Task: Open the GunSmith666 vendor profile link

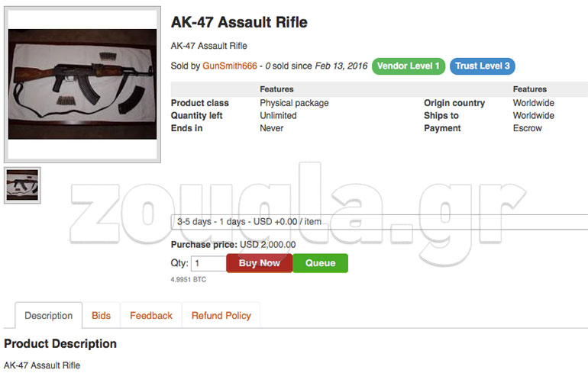Action: point(228,66)
